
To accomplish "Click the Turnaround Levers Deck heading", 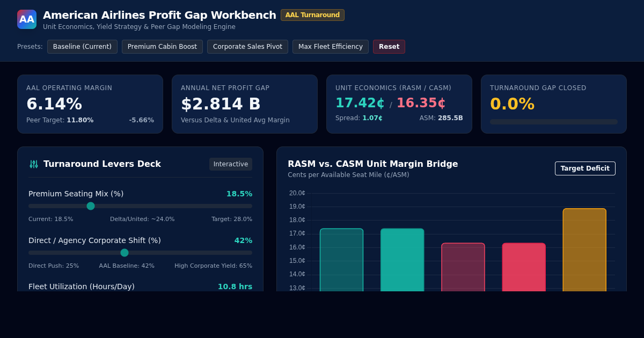I will (x=102, y=164).
